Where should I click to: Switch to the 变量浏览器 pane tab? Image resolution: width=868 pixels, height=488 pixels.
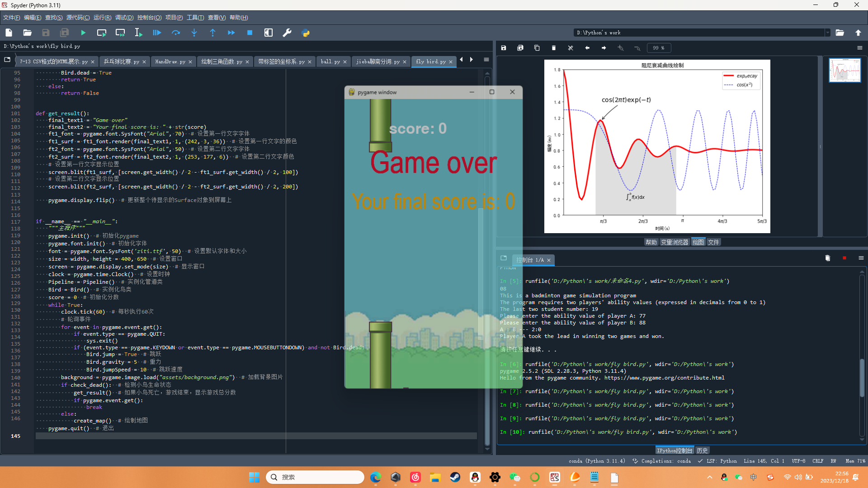pyautogui.click(x=674, y=242)
